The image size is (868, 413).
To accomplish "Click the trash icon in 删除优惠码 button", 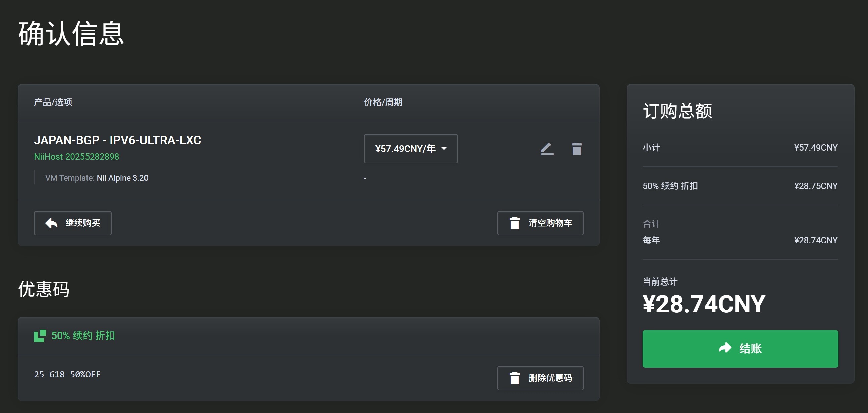I will (515, 378).
